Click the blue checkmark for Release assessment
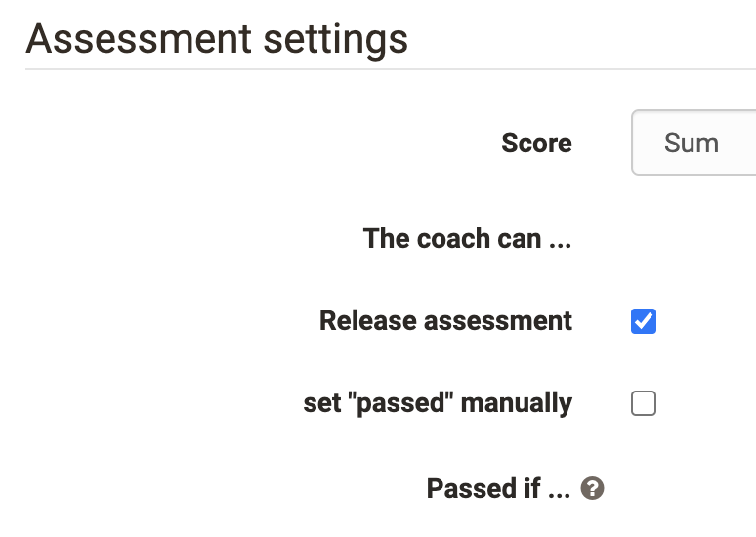The width and height of the screenshot is (756, 537). pyautogui.click(x=644, y=321)
